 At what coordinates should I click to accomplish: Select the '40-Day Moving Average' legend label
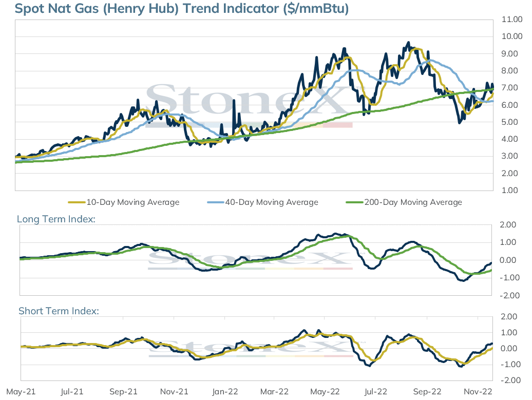[x=272, y=202]
